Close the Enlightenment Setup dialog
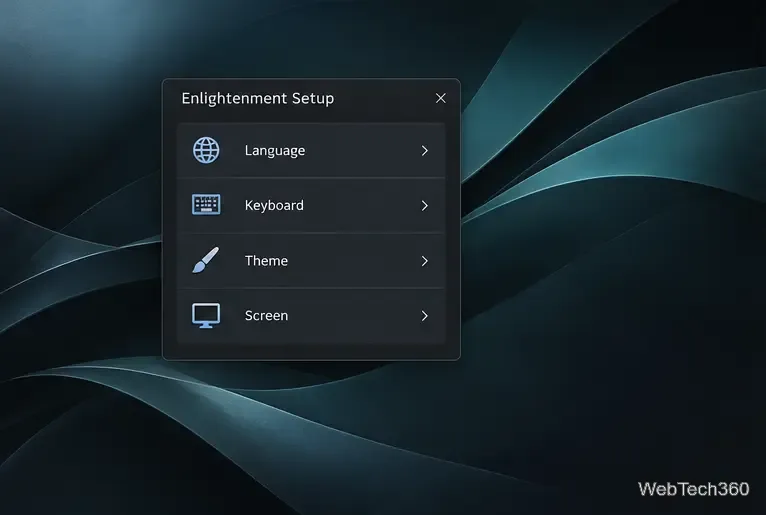 (441, 98)
